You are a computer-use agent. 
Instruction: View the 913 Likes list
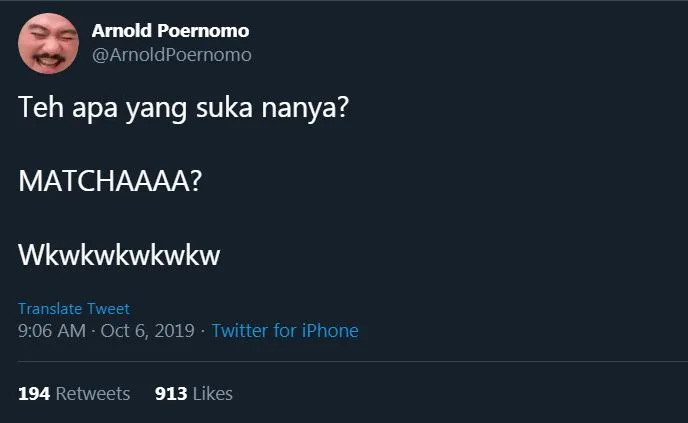(x=193, y=394)
